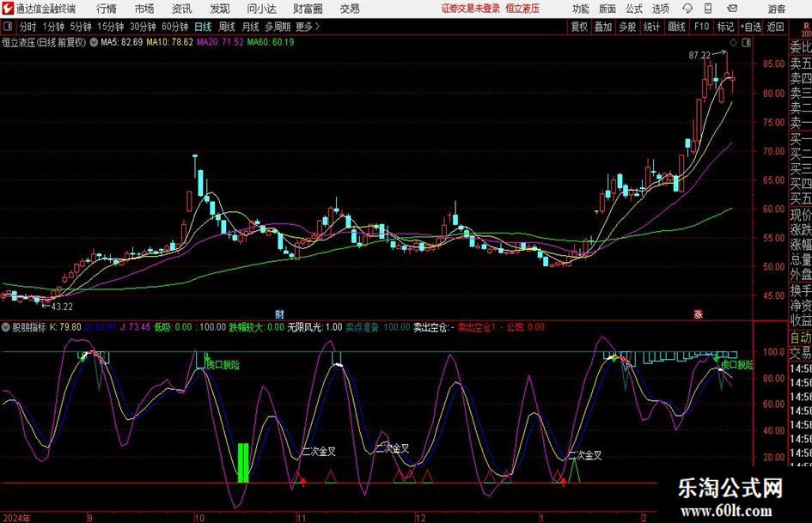Switch to 周线 weekly chart
Viewport: 812px width, 523px height.
click(227, 27)
